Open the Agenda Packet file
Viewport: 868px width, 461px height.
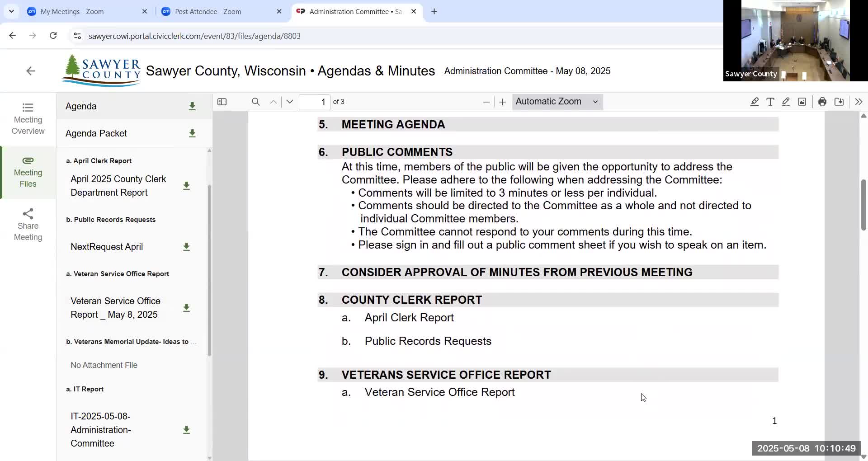pyautogui.click(x=96, y=133)
